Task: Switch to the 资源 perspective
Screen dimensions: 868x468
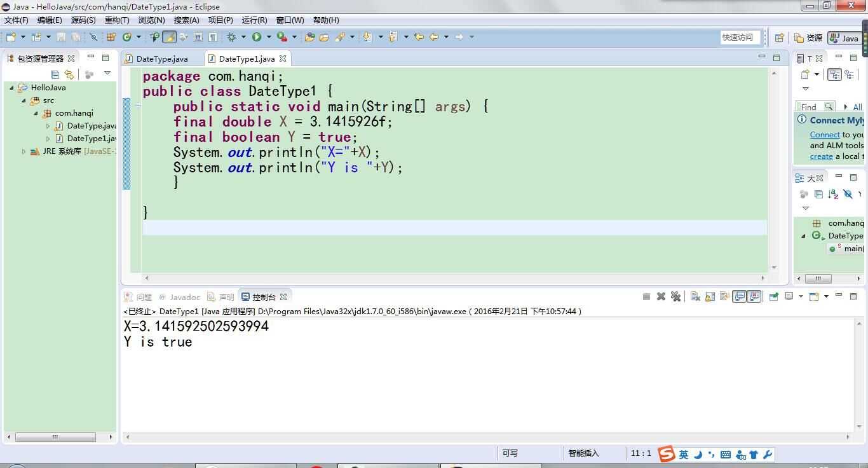Action: pos(808,38)
